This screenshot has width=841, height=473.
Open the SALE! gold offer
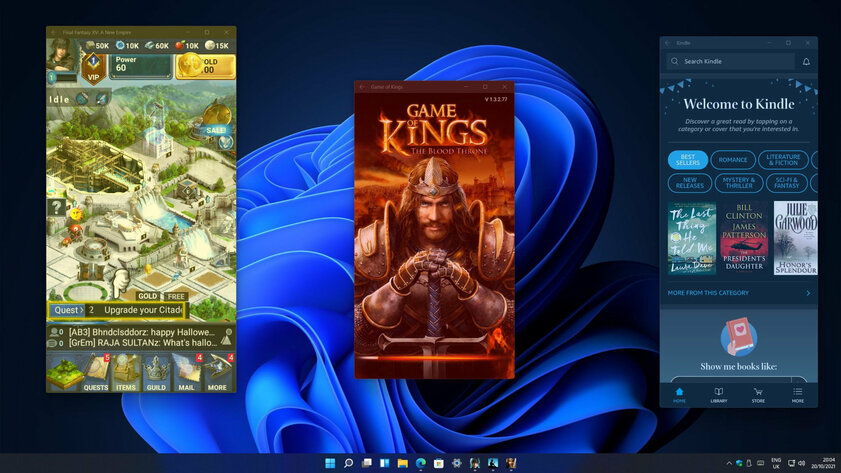click(217, 120)
